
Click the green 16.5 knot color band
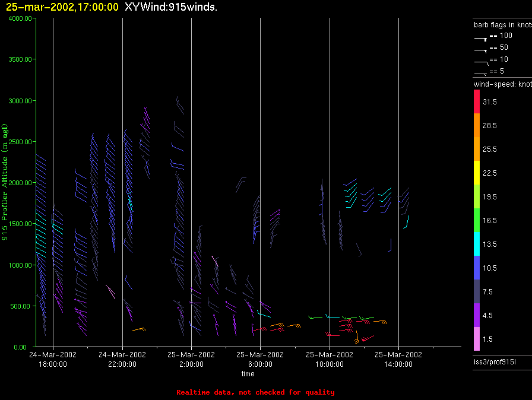coord(477,220)
